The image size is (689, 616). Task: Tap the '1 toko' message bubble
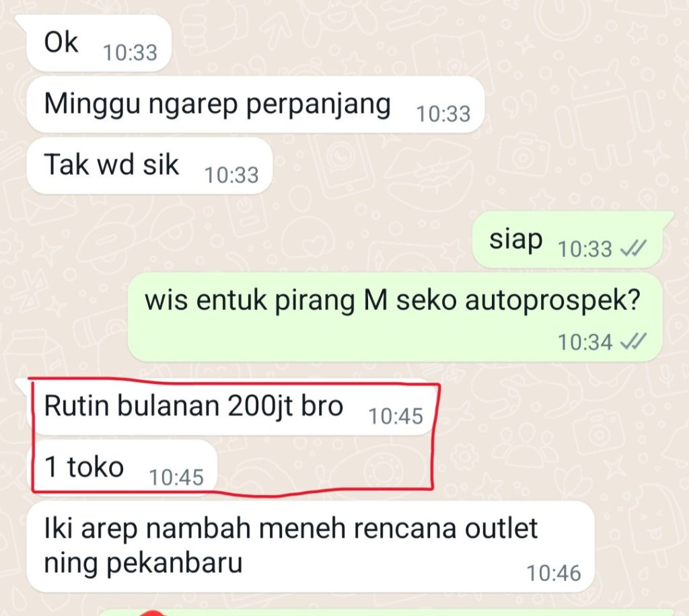coord(122,467)
